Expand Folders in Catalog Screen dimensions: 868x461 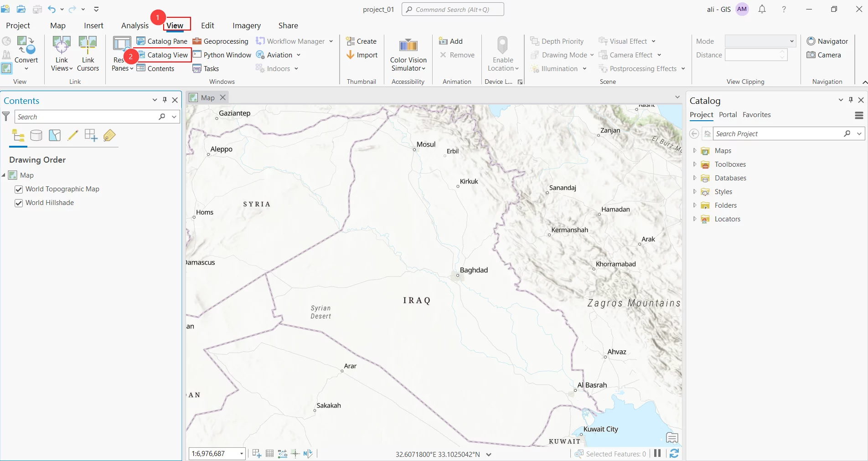point(695,205)
